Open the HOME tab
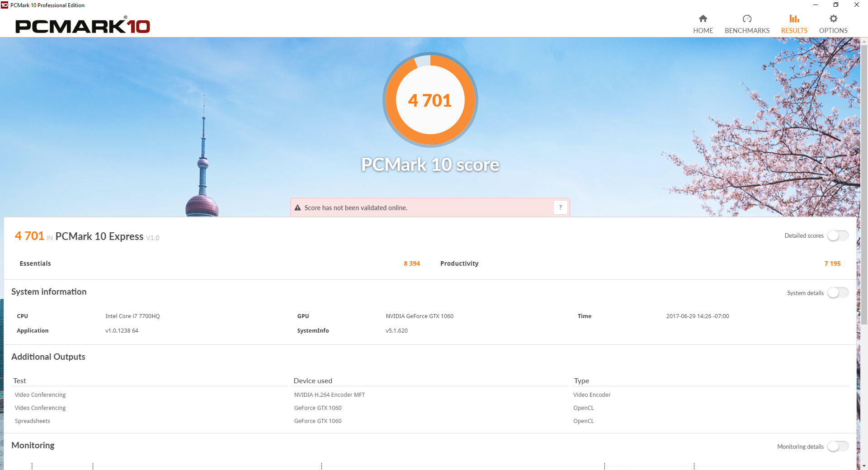This screenshot has width=868, height=470. click(703, 24)
